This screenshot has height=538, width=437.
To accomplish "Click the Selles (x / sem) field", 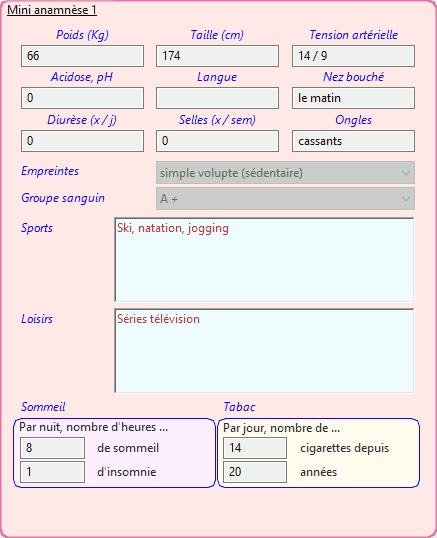I will (x=217, y=141).
